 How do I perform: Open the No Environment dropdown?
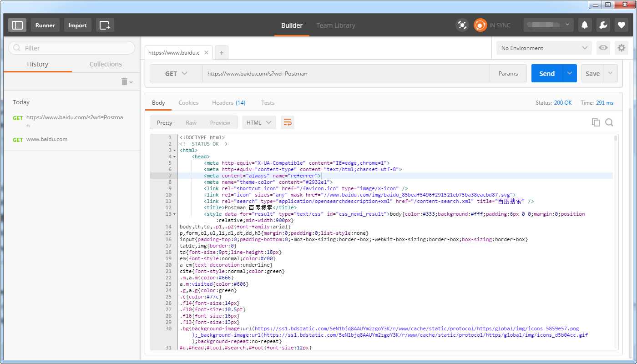(544, 48)
